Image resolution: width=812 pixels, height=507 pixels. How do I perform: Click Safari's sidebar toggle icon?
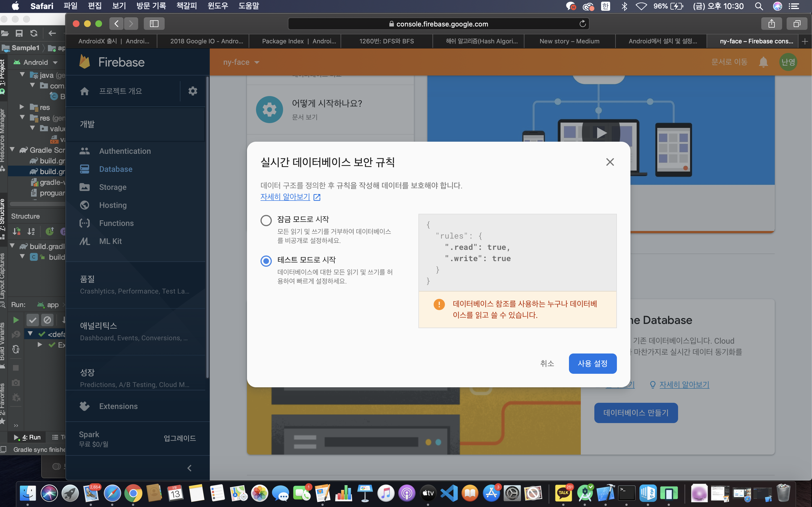click(154, 23)
